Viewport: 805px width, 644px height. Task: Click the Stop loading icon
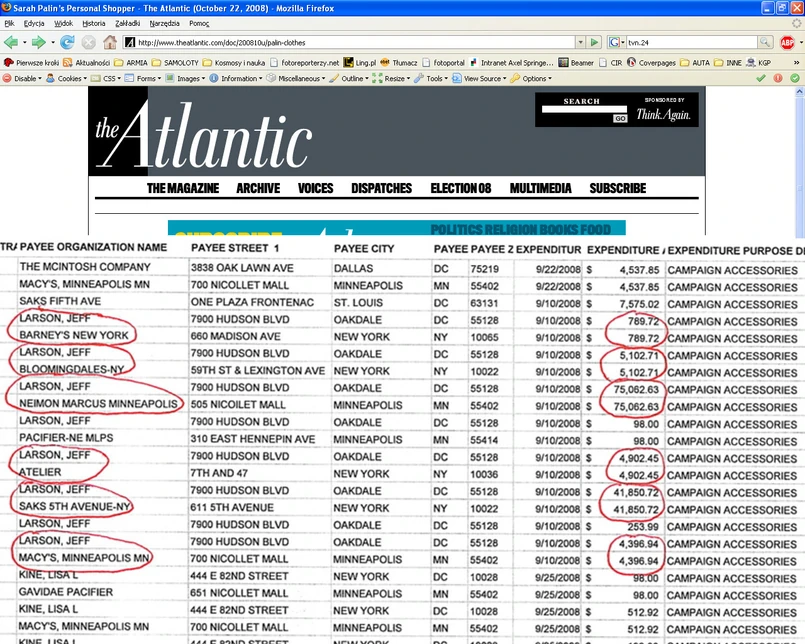click(88, 42)
